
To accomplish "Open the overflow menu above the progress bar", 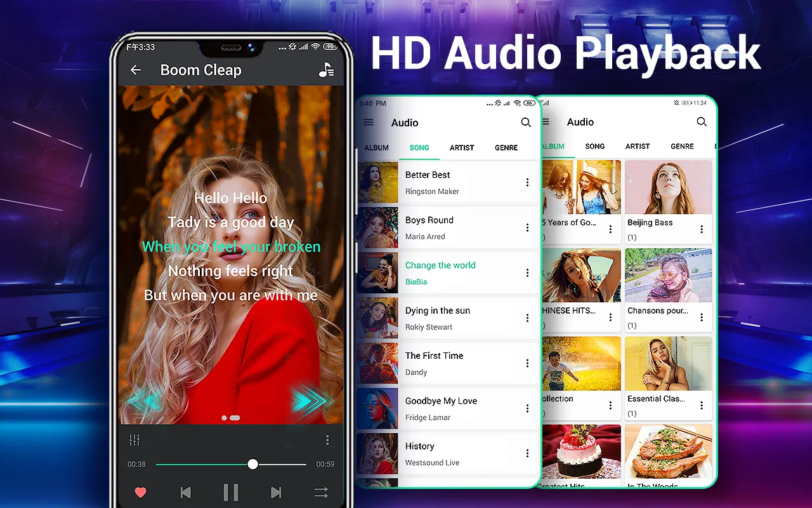I will pos(327,439).
